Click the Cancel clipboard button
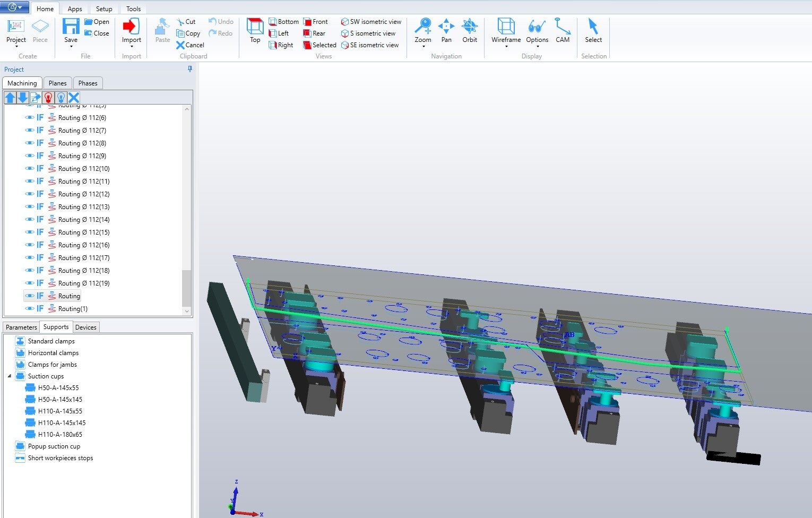The image size is (812, 518). pyautogui.click(x=190, y=45)
